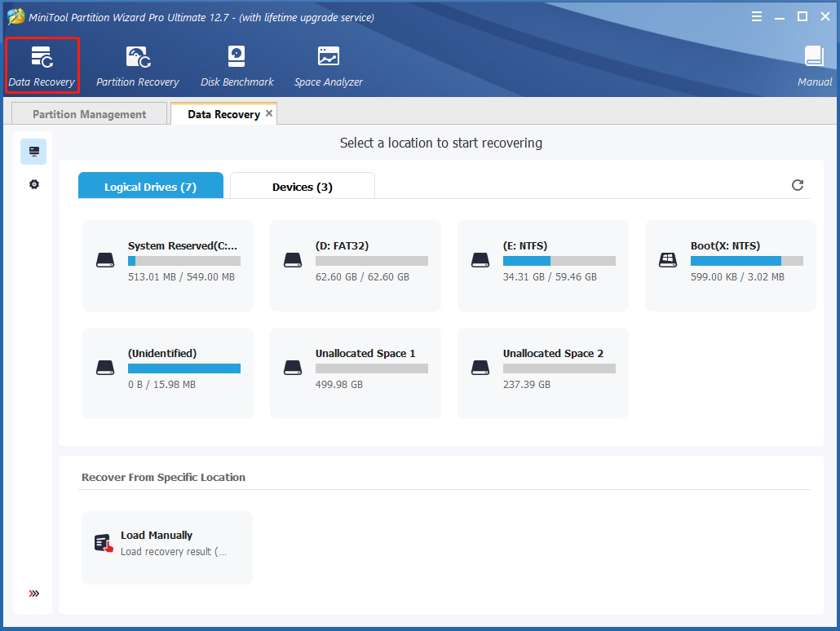Select 'Unallocated Space 2' label

[553, 353]
